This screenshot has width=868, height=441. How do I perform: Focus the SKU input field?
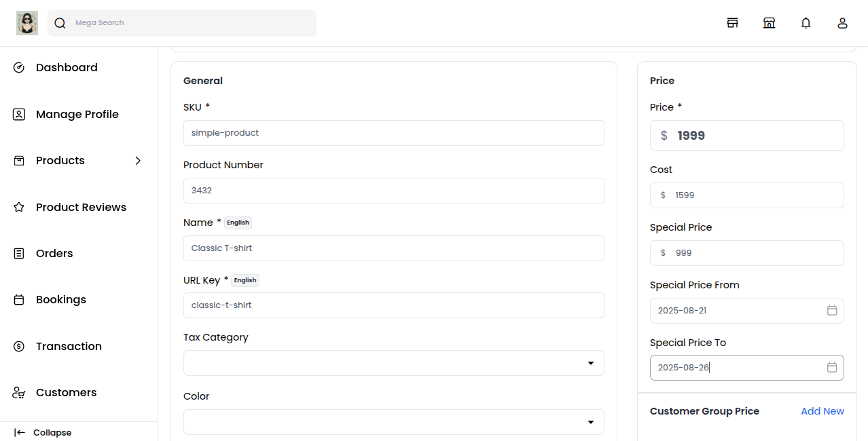click(x=393, y=133)
